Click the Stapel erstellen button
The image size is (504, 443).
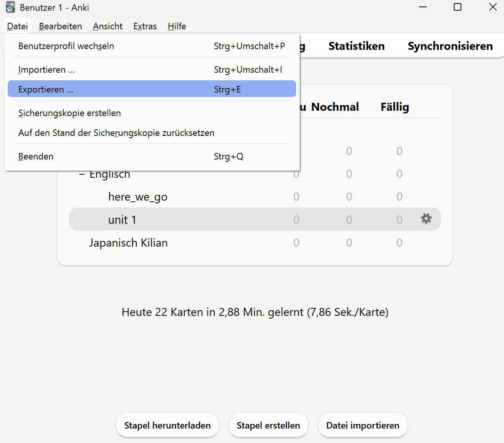click(x=268, y=425)
